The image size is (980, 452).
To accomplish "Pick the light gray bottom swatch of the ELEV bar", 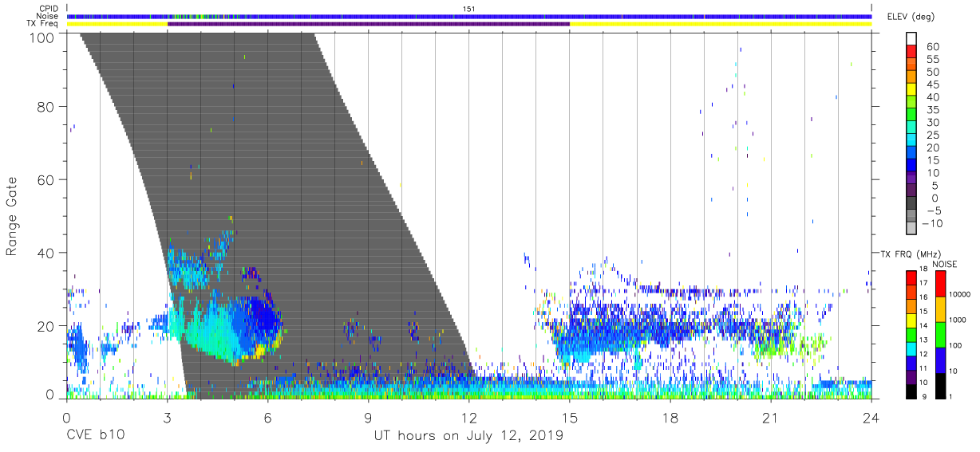I will (911, 228).
